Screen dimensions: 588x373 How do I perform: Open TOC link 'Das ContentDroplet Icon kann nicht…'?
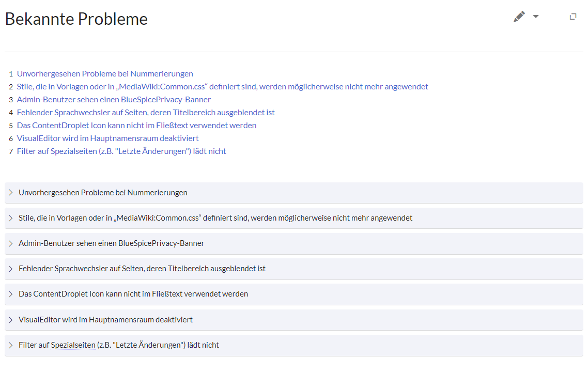click(x=136, y=126)
